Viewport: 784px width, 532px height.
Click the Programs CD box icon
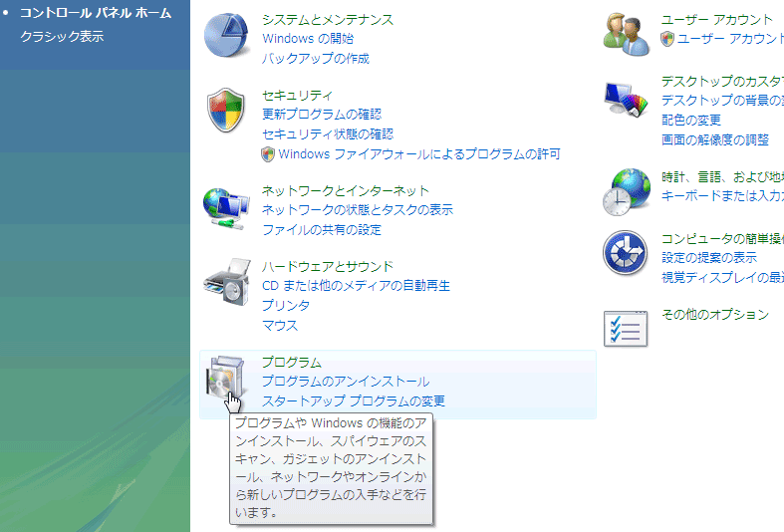[225, 379]
